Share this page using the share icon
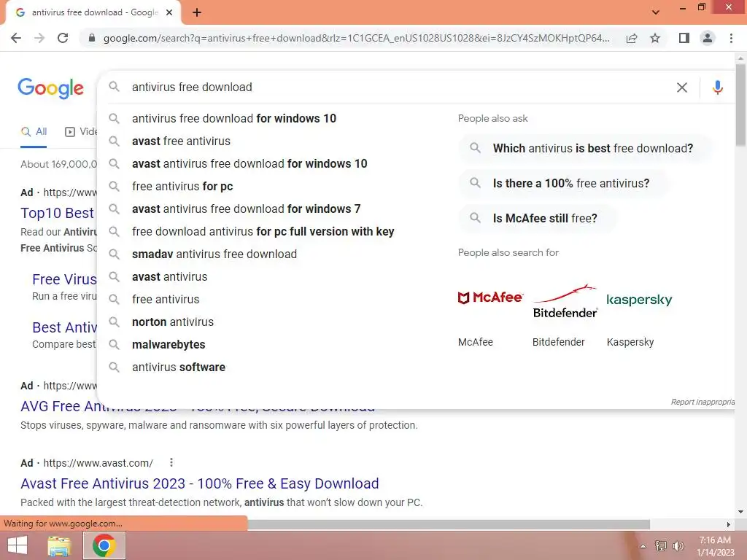The height and width of the screenshot is (560, 747). 632,38
